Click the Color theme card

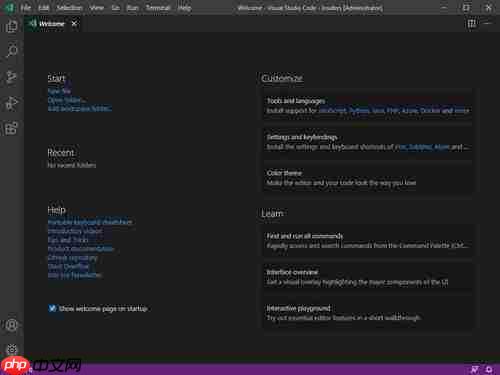[368, 178]
